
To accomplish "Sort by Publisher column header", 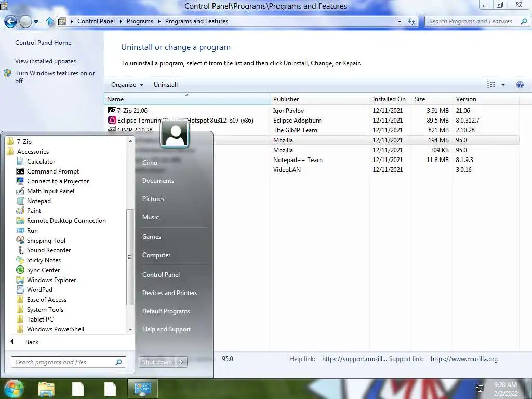I will click(320, 99).
